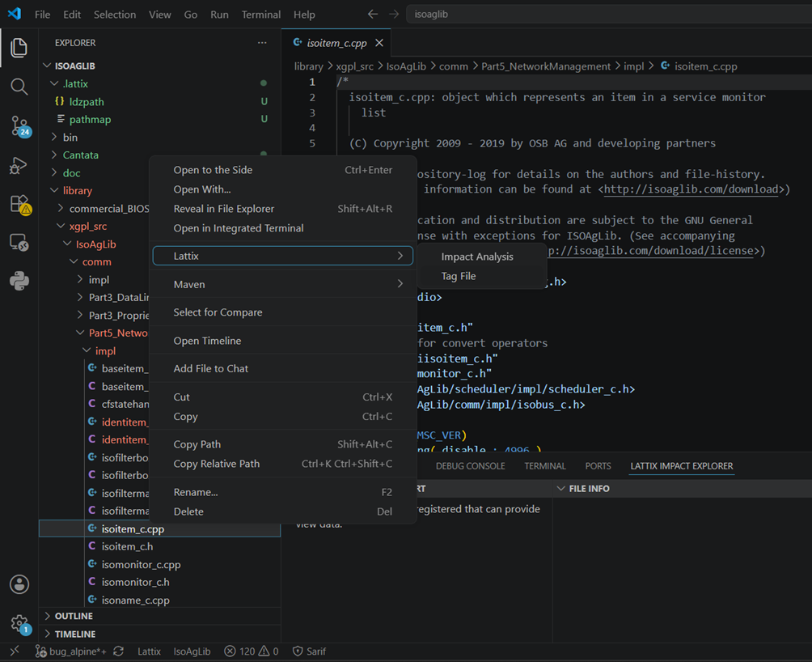
Task: Go forward with the right arrow
Action: (394, 14)
